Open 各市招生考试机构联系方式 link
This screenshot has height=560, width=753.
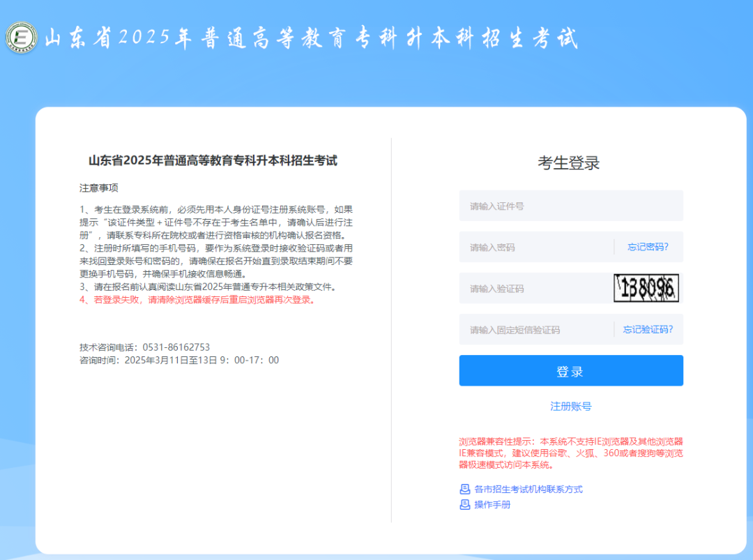tap(528, 489)
